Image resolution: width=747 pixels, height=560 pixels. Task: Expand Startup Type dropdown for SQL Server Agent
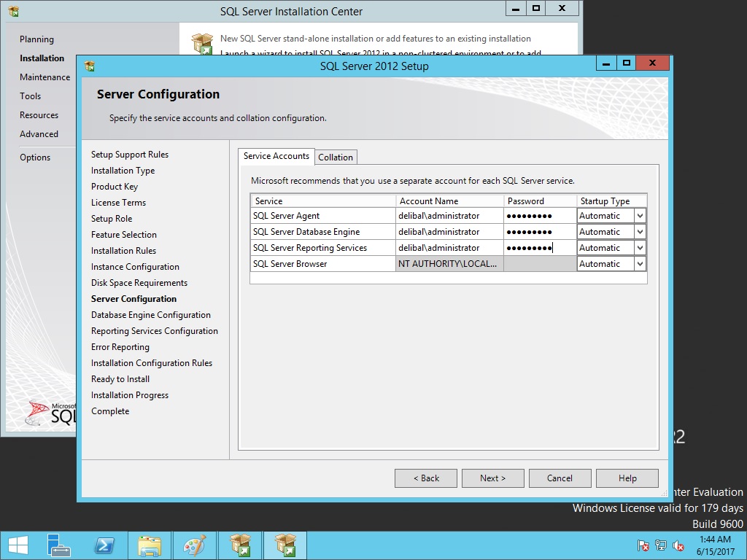pos(640,216)
